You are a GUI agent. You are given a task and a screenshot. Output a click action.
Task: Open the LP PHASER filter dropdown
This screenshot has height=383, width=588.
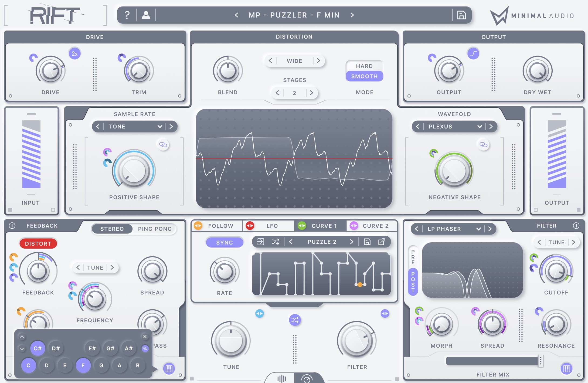pyautogui.click(x=453, y=229)
